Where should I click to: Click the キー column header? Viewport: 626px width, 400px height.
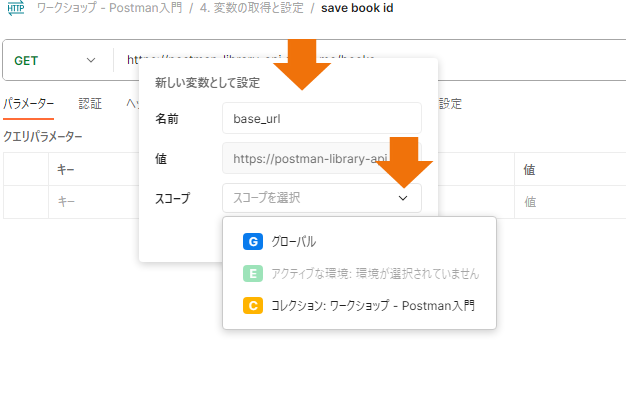[65, 170]
